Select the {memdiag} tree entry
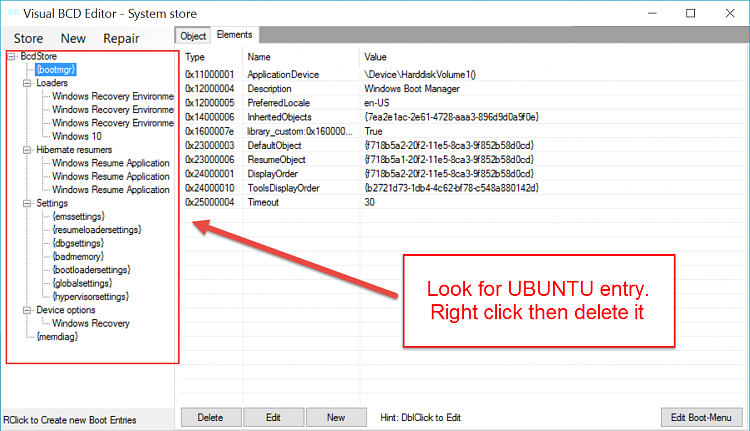This screenshot has width=750, height=431. [x=57, y=337]
